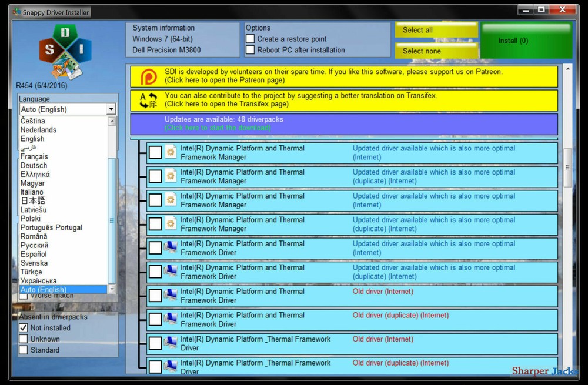
Task: Click the monitor icon on the Old driver entry
Action: (169, 295)
